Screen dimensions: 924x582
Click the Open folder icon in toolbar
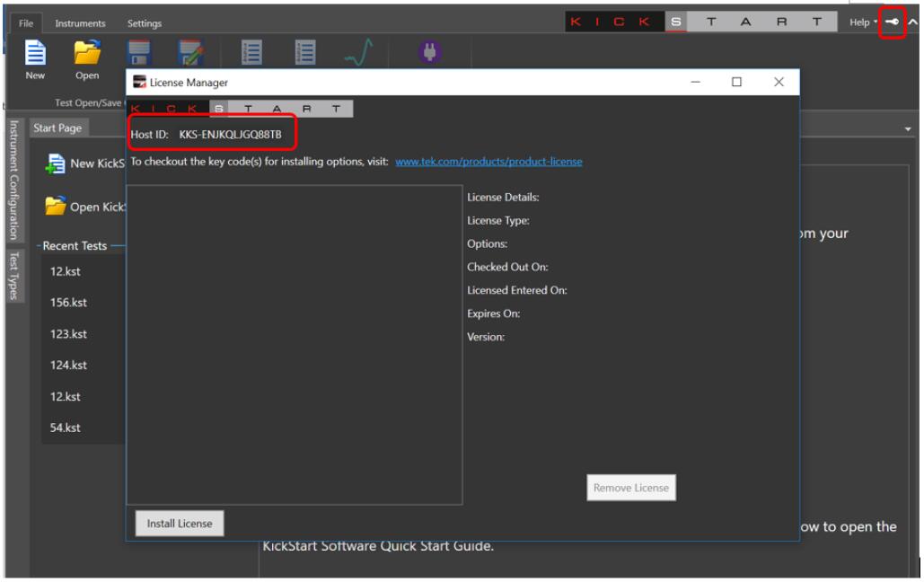click(87, 52)
